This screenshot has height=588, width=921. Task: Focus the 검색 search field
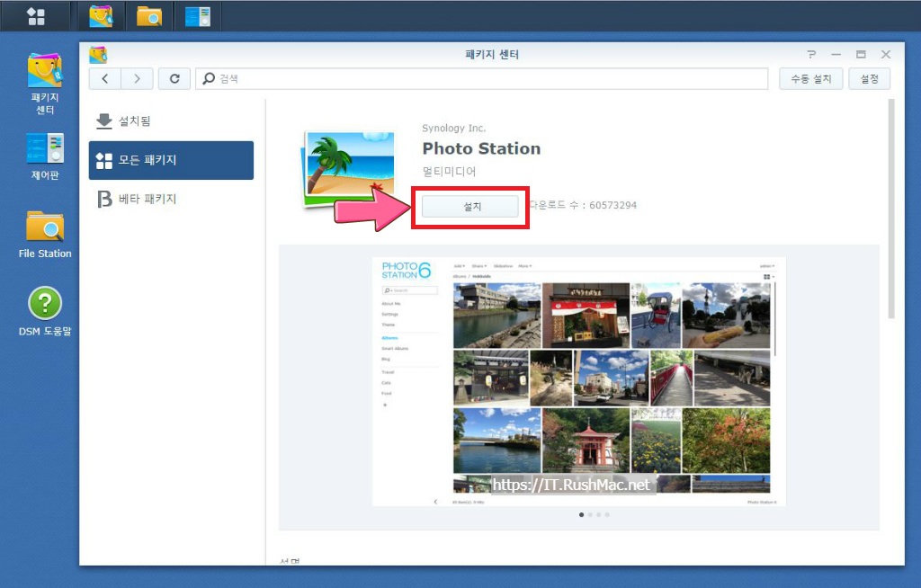point(482,79)
